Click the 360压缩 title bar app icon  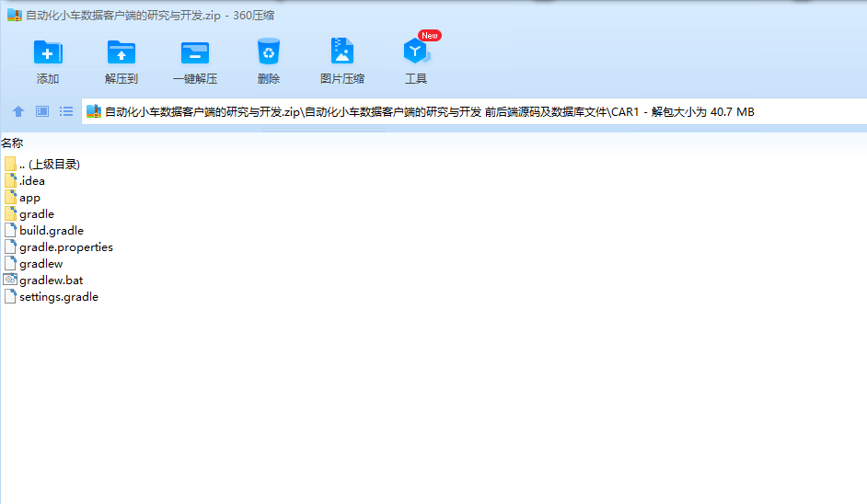(x=15, y=15)
